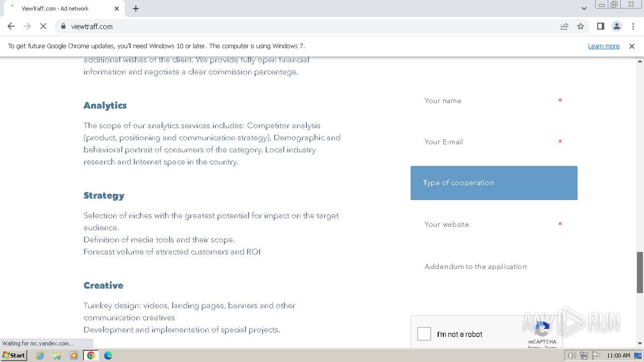
Task: Open the browser side panel
Action: coord(600,26)
